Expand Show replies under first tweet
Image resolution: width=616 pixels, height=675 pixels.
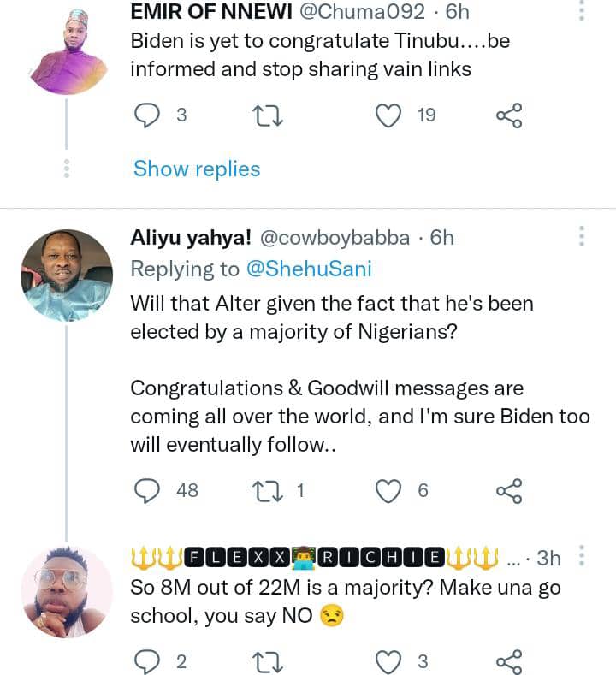[197, 169]
